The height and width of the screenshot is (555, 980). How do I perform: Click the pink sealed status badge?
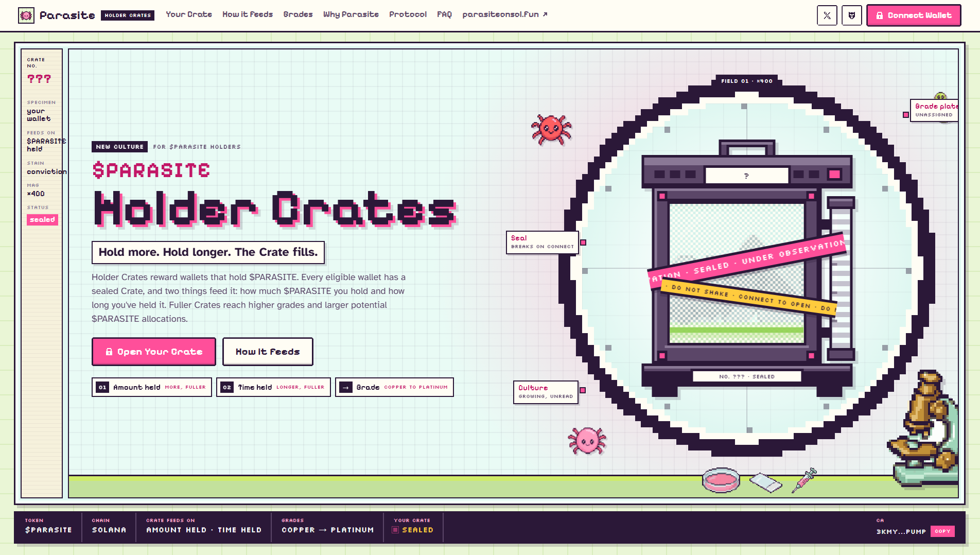pyautogui.click(x=42, y=220)
